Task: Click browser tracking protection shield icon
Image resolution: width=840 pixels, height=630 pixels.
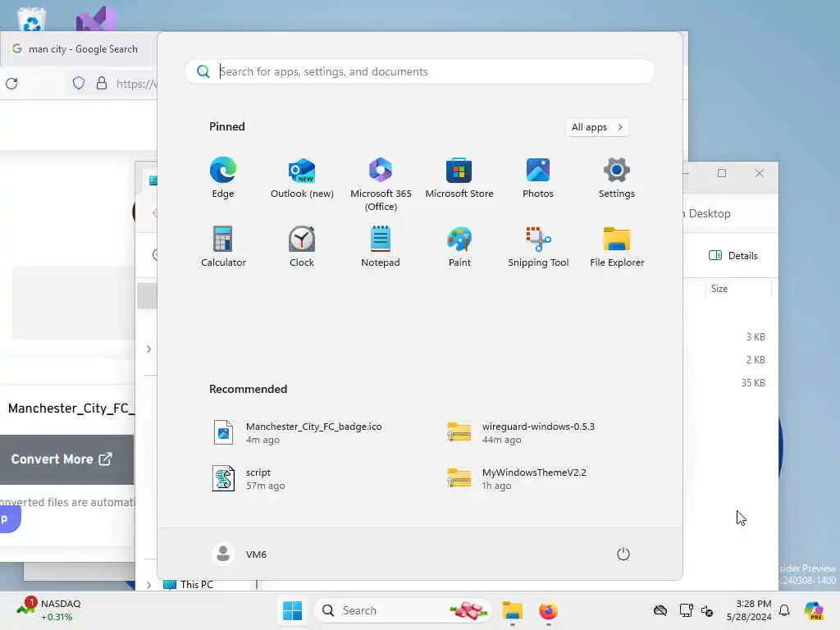Action: point(78,83)
